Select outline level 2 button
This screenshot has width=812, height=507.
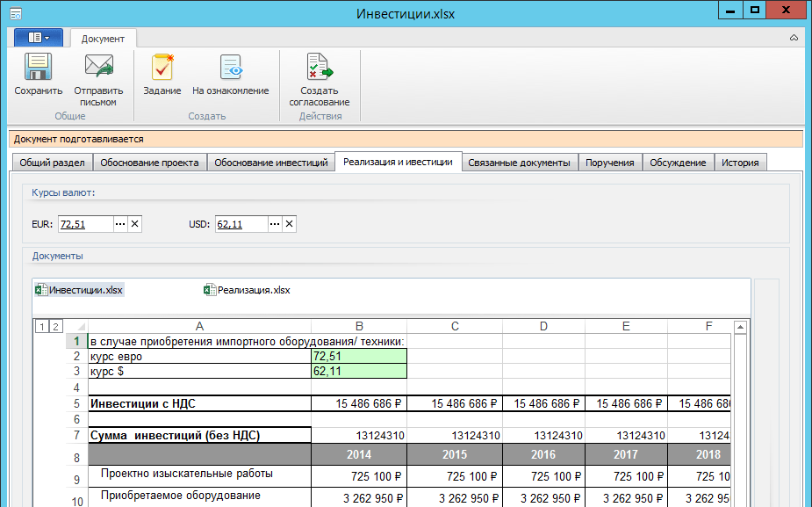click(54, 327)
